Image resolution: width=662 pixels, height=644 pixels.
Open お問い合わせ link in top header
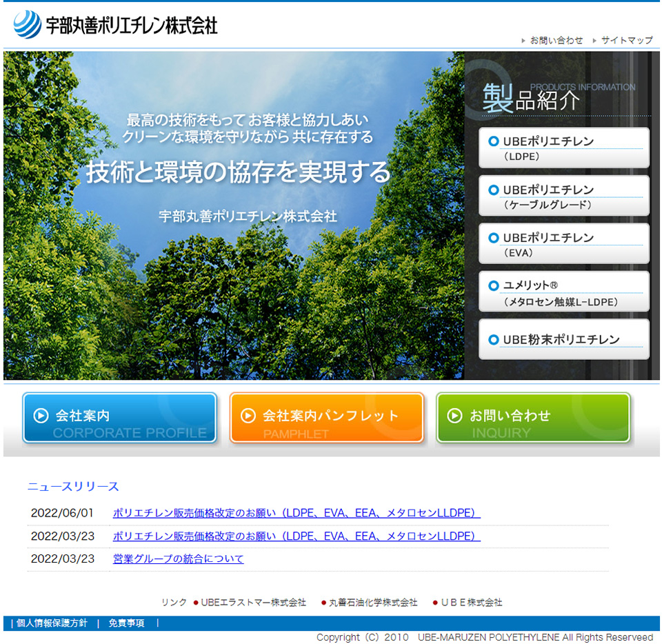(x=556, y=41)
